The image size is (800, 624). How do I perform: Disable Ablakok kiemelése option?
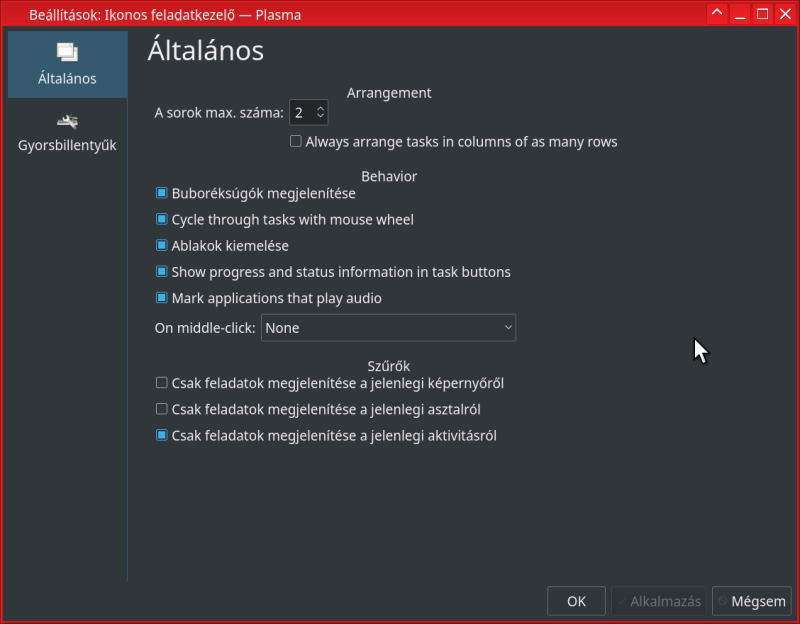162,245
